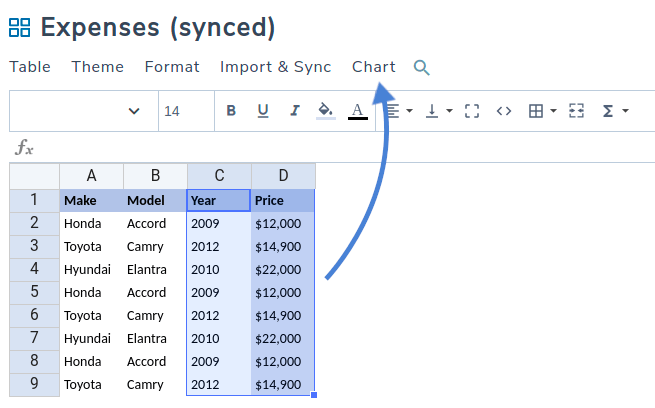Click the merge cells bracket icon
Screen dimensions: 655x408
(x=472, y=111)
